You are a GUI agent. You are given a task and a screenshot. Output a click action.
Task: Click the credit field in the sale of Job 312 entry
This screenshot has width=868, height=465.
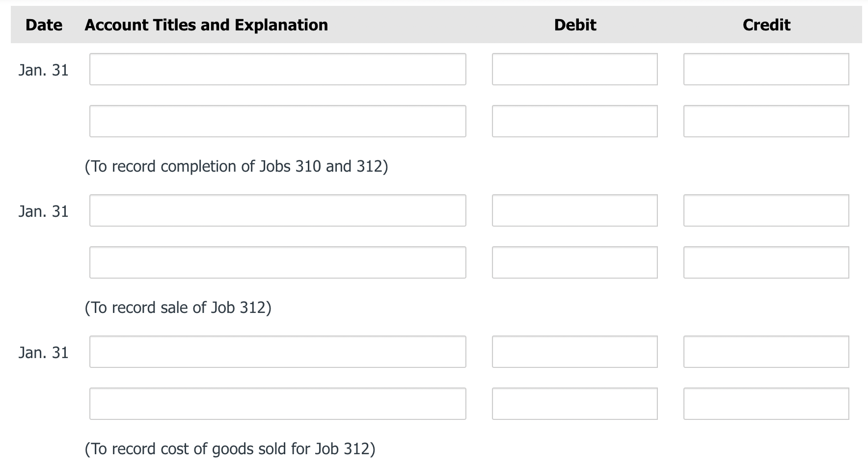tap(766, 210)
